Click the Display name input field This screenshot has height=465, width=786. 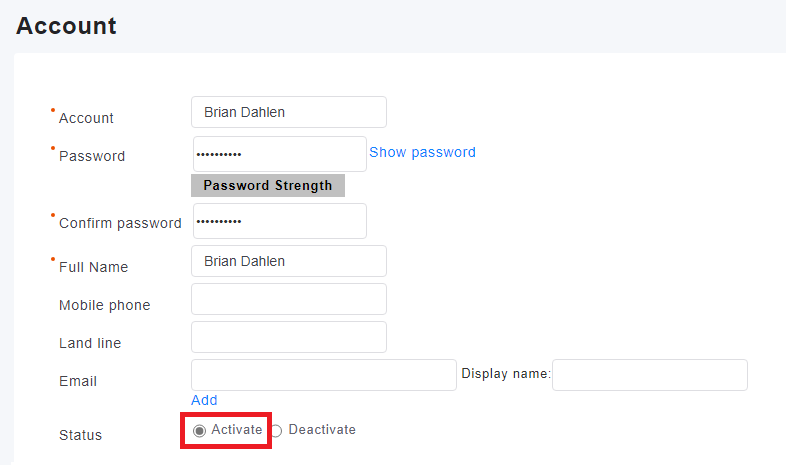pos(649,375)
